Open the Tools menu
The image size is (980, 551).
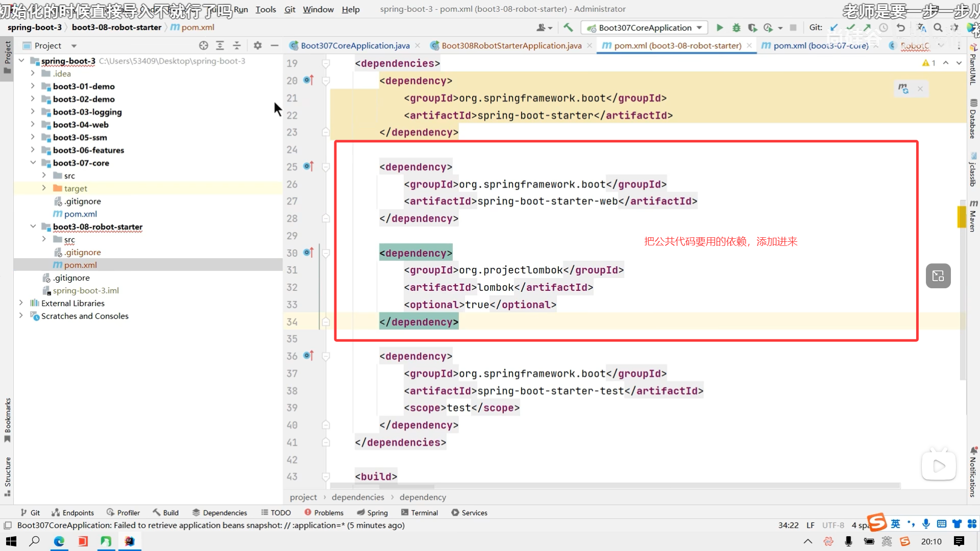[265, 9]
